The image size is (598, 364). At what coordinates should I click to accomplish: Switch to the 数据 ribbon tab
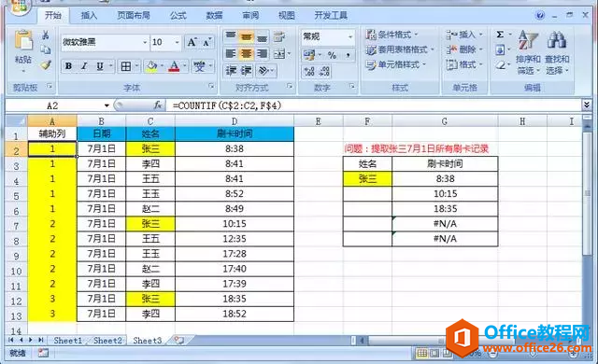pos(214,16)
